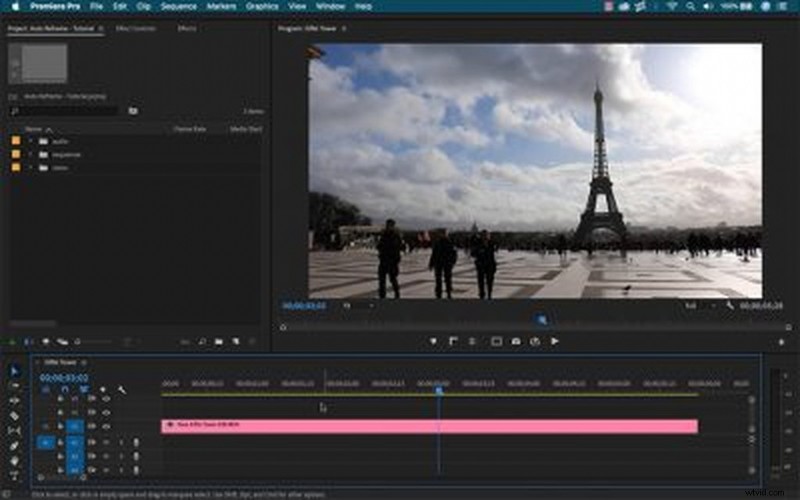800x500 pixels.
Task: Sort by the Name column header
Action: [x=34, y=129]
